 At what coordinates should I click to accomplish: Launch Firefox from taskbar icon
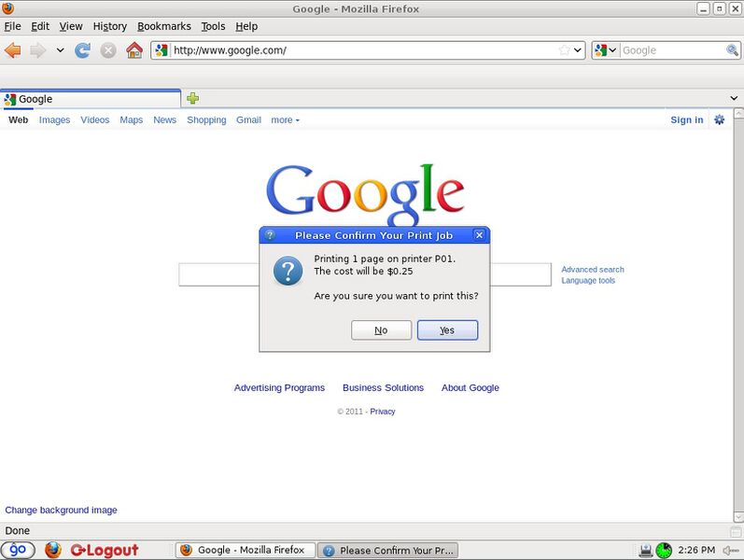point(53,550)
